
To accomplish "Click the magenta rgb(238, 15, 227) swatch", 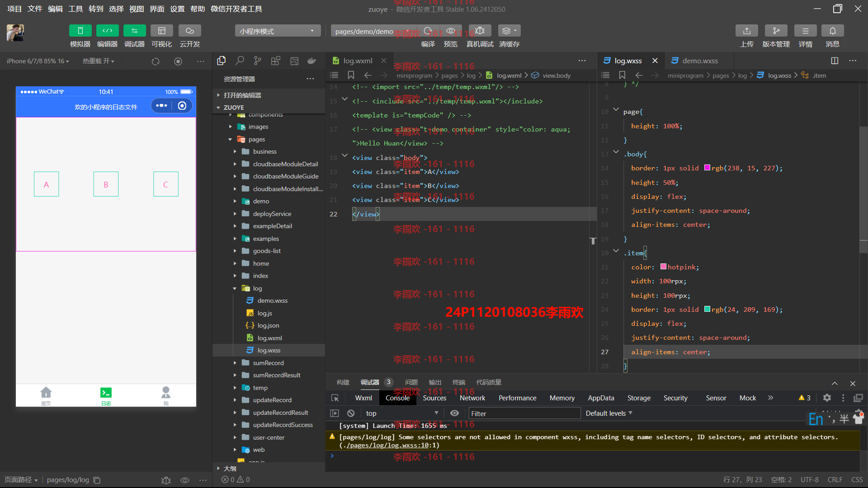I will pyautogui.click(x=707, y=168).
